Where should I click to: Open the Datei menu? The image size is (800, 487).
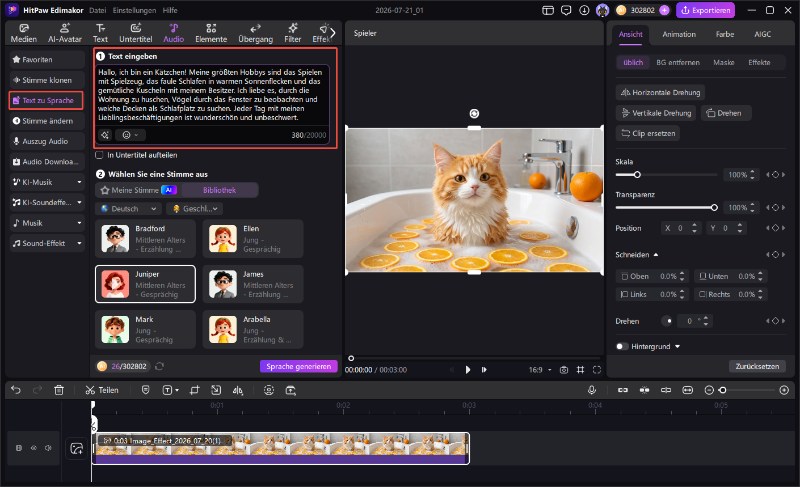(97, 10)
